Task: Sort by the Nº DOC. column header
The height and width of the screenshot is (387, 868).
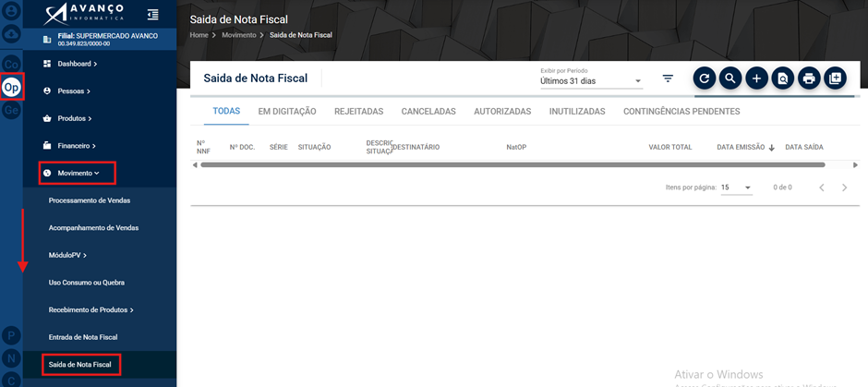Action: (x=242, y=147)
